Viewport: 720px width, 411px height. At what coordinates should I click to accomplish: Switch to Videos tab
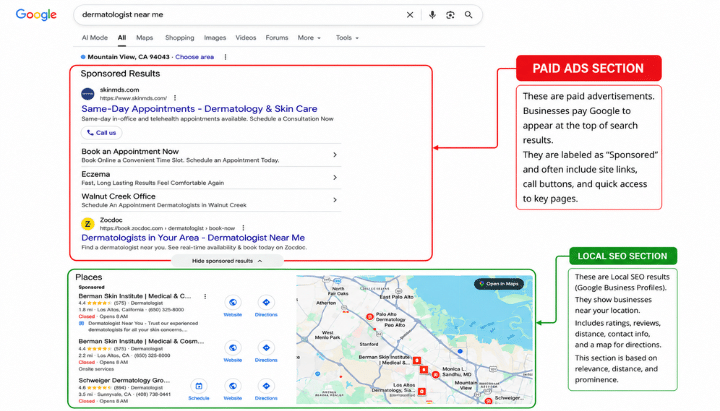coord(246,38)
